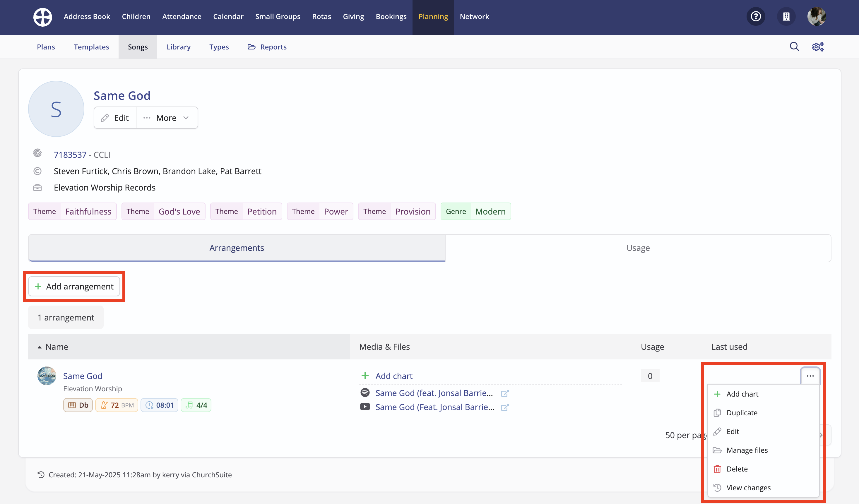Select the Arrangements tab
The image size is (859, 504).
237,248
